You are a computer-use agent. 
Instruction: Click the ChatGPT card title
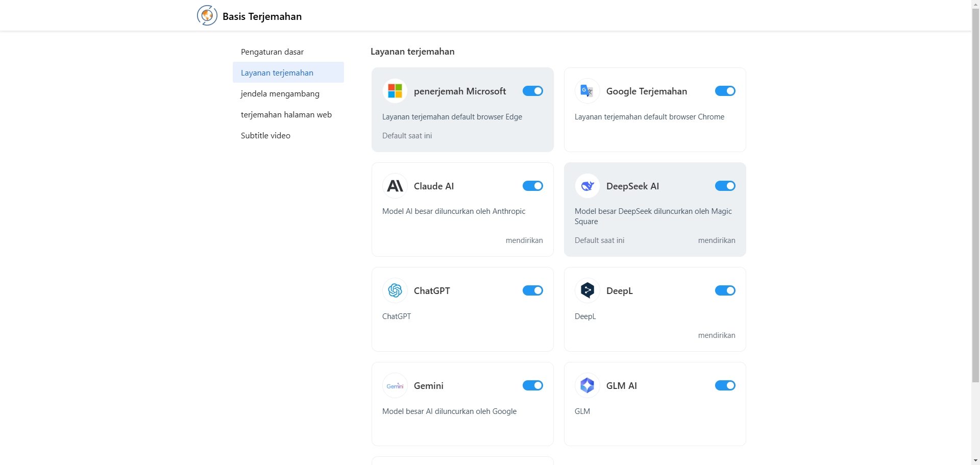click(432, 291)
